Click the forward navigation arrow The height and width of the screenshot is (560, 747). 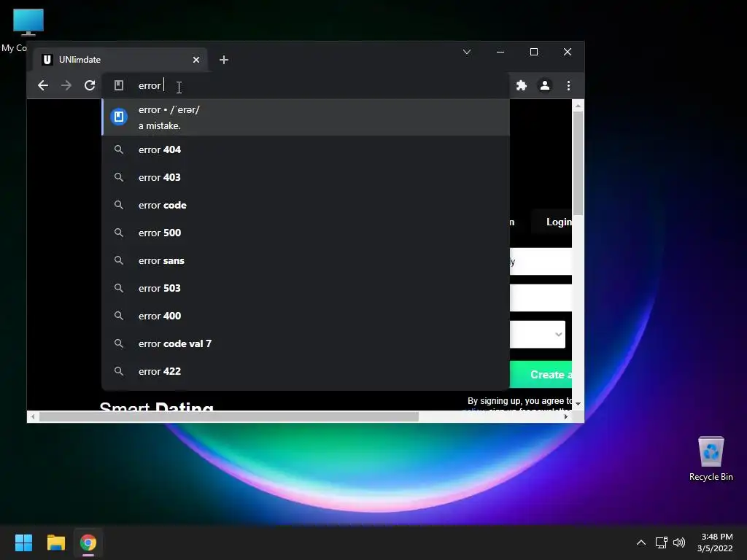(66, 86)
